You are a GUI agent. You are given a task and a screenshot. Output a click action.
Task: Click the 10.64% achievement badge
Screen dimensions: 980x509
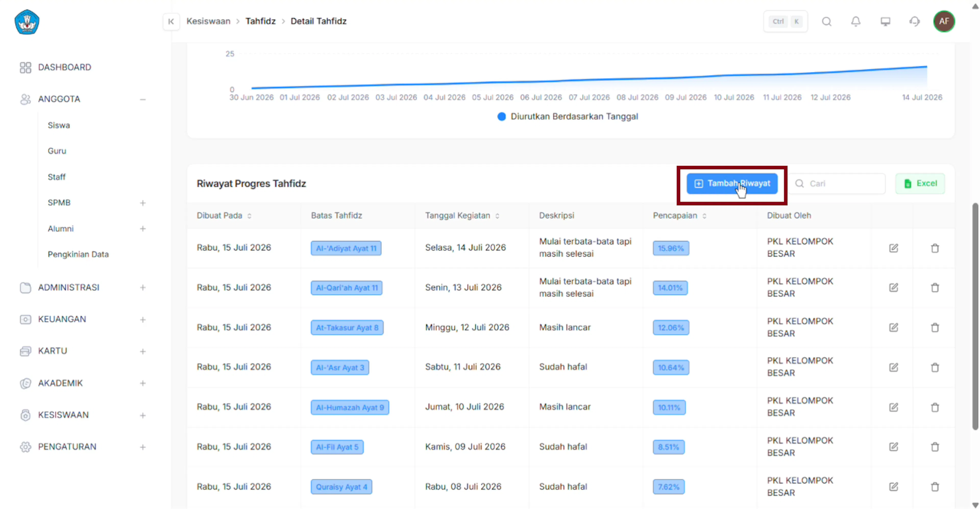point(671,368)
